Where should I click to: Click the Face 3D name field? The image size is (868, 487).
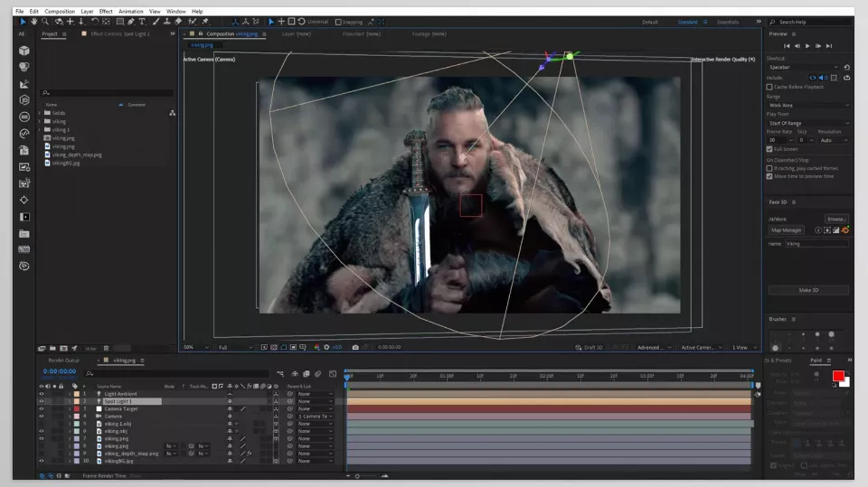(x=816, y=244)
